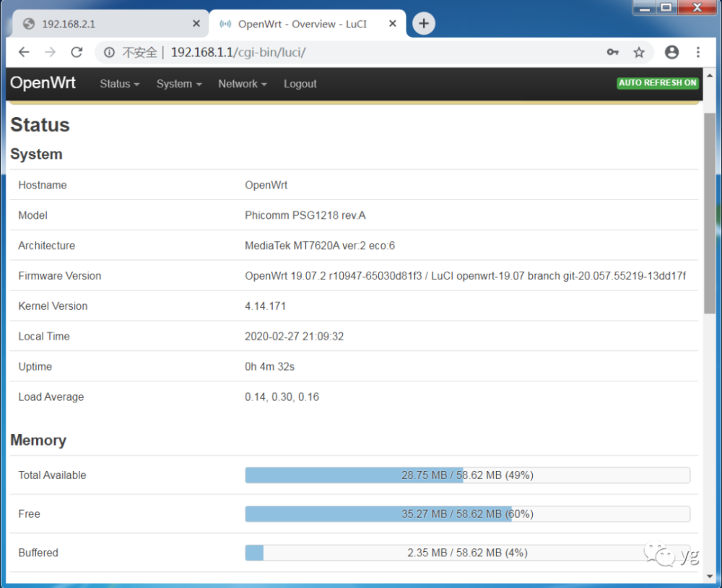The width and height of the screenshot is (722, 588).
Task: Click the Total Available label
Action: click(52, 475)
